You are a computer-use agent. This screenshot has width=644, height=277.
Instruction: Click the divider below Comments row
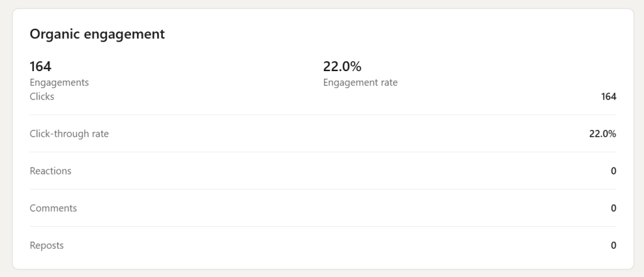click(x=323, y=227)
